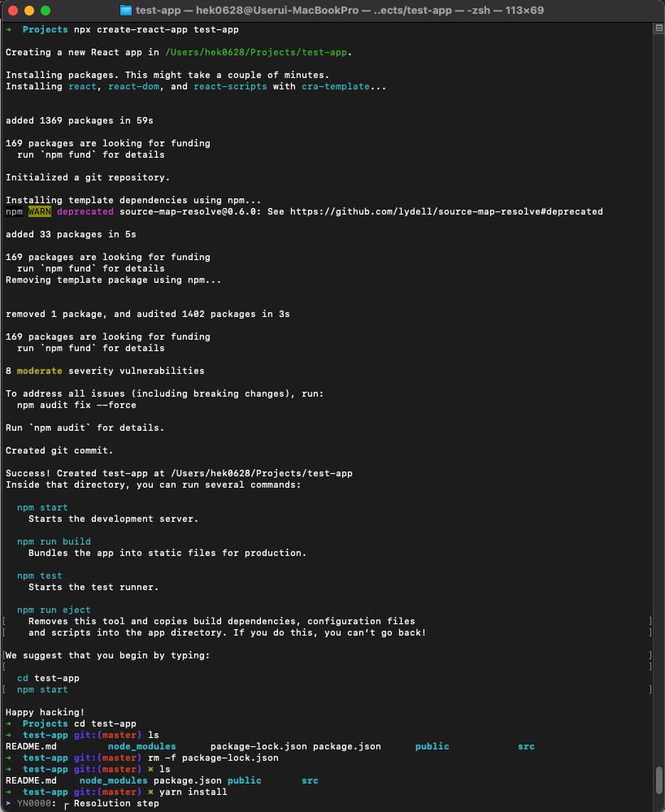665x812 pixels.
Task: Click 'added 33 packages in 5s' line
Action: (x=71, y=235)
